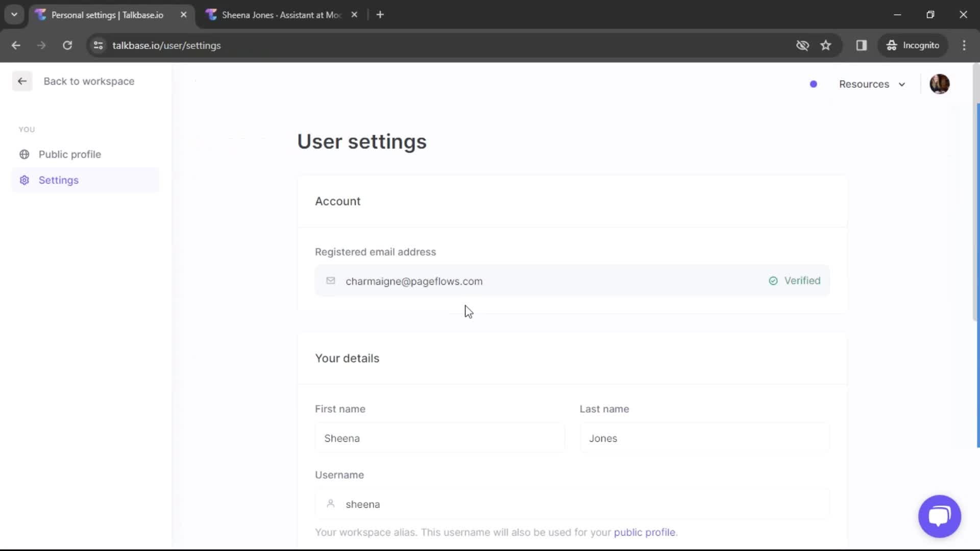Open the chat support bubble

pos(940,516)
